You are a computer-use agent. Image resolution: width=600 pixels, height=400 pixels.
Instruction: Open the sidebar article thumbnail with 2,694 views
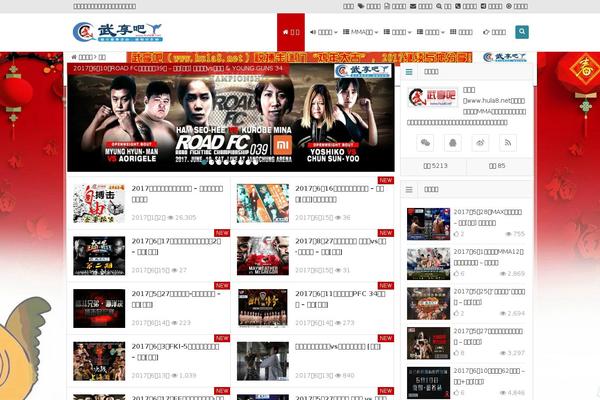[428, 304]
